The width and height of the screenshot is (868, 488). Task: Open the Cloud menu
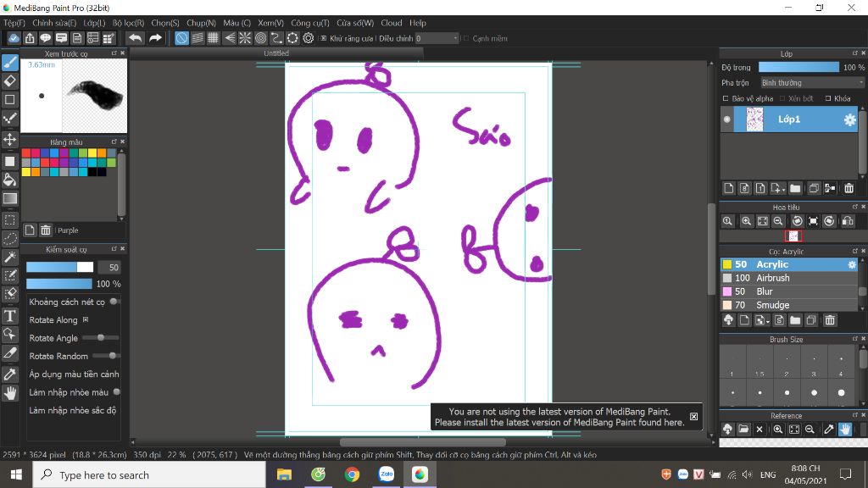pyautogui.click(x=392, y=23)
